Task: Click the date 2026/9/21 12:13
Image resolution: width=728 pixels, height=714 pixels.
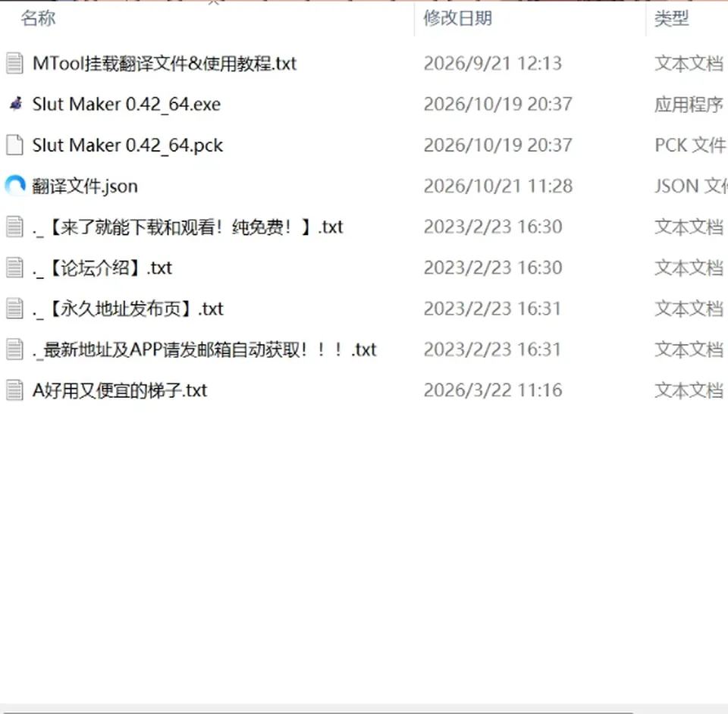Action: (493, 64)
